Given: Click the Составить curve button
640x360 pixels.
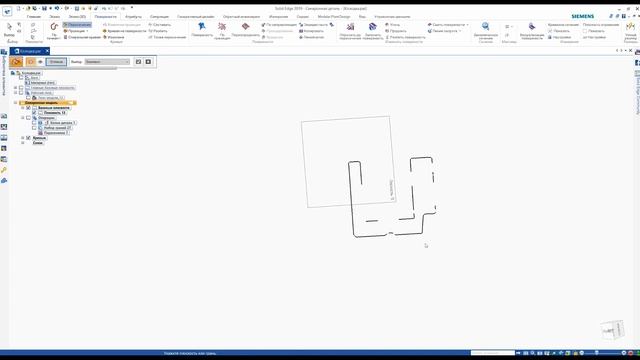Looking at the screenshot, I should pyautogui.click(x=160, y=25).
